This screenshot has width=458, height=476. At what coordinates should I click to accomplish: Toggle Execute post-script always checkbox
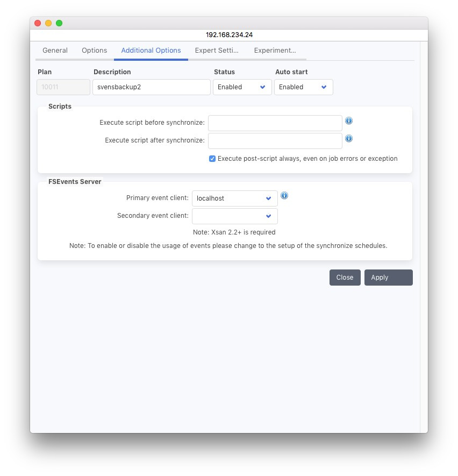click(212, 159)
